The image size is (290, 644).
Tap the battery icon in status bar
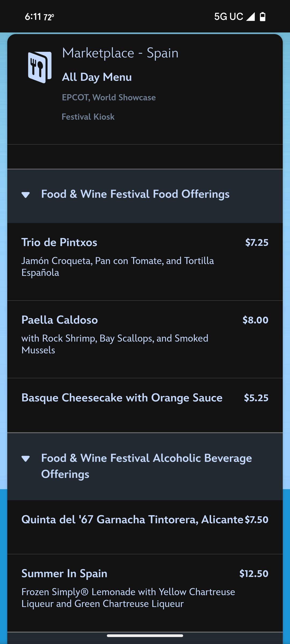pyautogui.click(x=263, y=17)
